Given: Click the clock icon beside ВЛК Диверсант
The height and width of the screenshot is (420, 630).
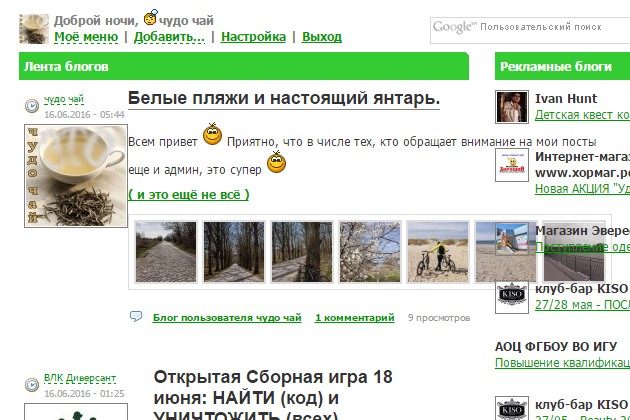Looking at the screenshot, I should click(32, 384).
